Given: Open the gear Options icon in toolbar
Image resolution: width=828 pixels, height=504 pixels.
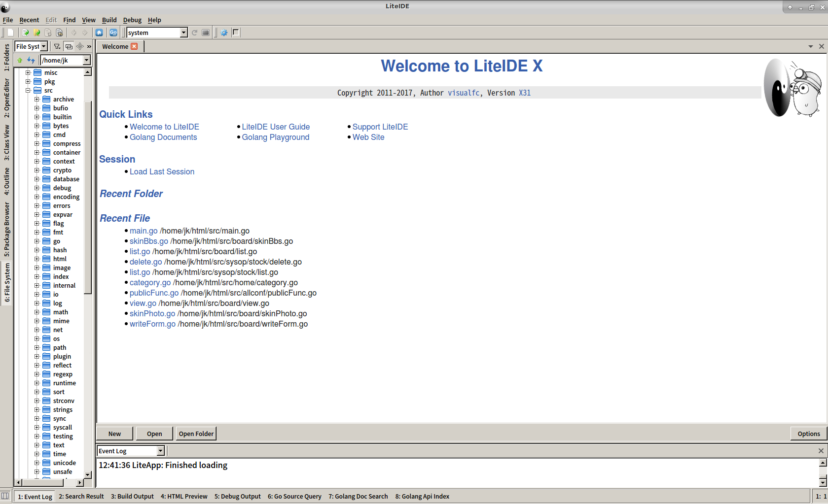Looking at the screenshot, I should pos(224,33).
